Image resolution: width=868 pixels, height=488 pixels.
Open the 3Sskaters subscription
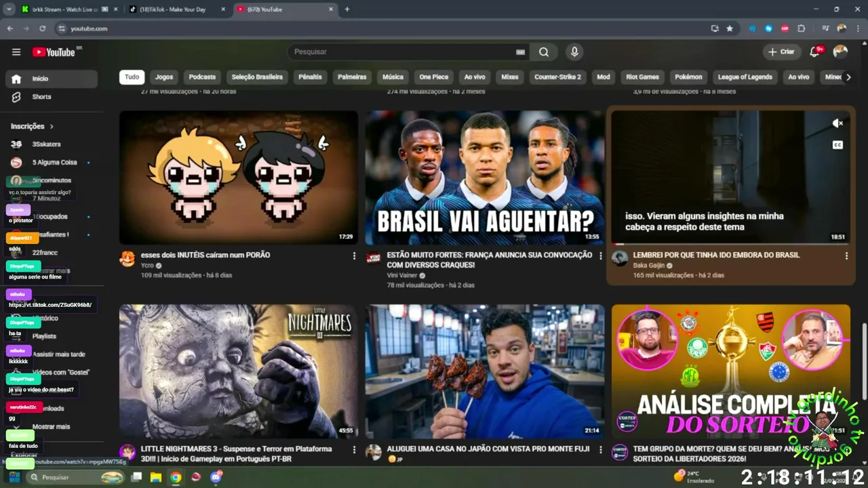tap(52, 144)
